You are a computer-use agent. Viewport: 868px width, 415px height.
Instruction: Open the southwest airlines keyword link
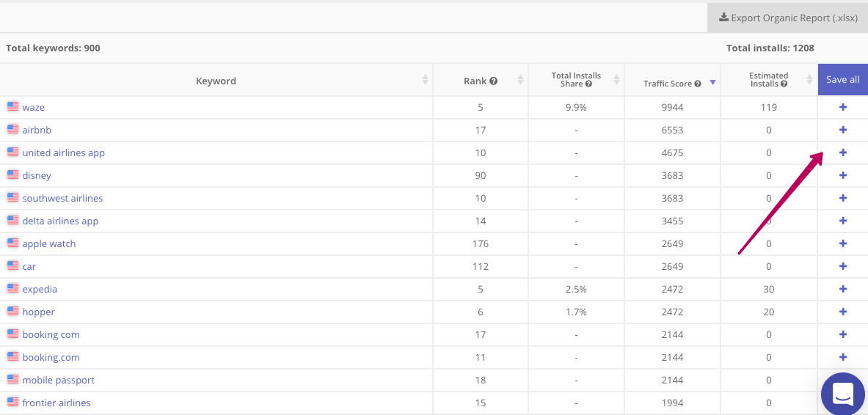(x=62, y=198)
